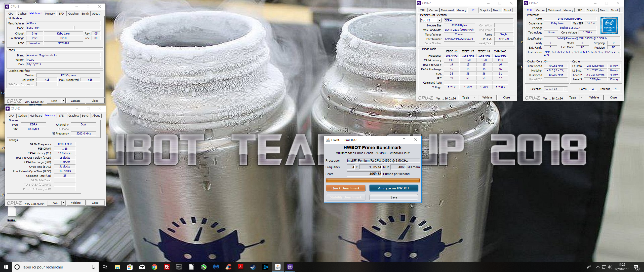Screen dimensions: 644x272
Task: Open the hwbot file on the desktop
Action: pos(12,214)
